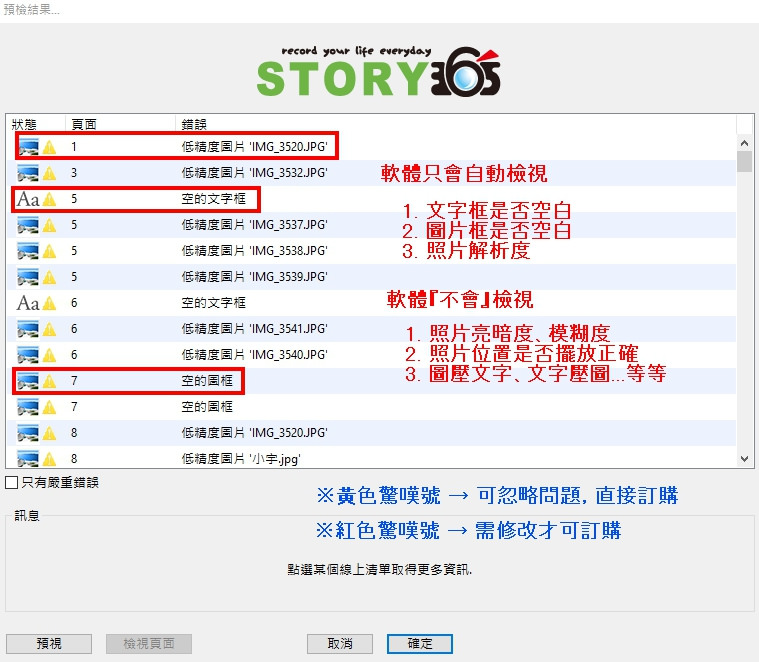The image size is (759, 662).
Task: Click the scrollbar down arrow
Action: 743,458
